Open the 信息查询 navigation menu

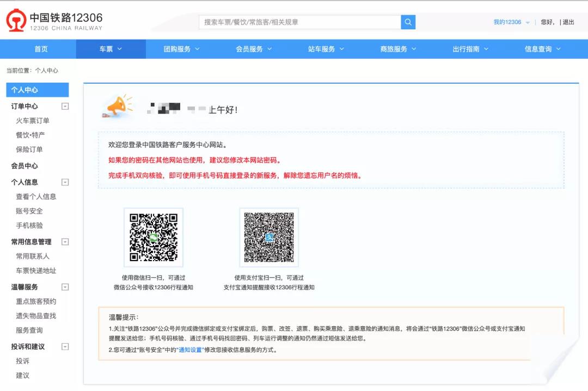tap(543, 49)
